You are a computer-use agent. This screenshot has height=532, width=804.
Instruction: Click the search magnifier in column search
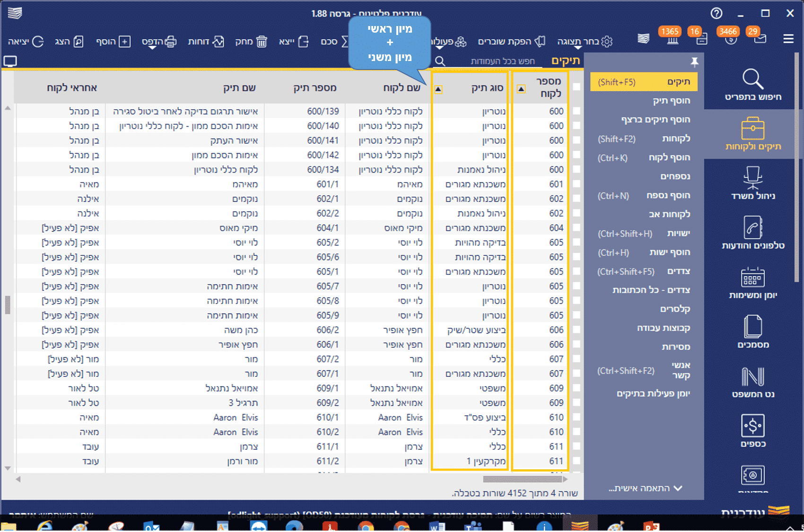(x=440, y=61)
